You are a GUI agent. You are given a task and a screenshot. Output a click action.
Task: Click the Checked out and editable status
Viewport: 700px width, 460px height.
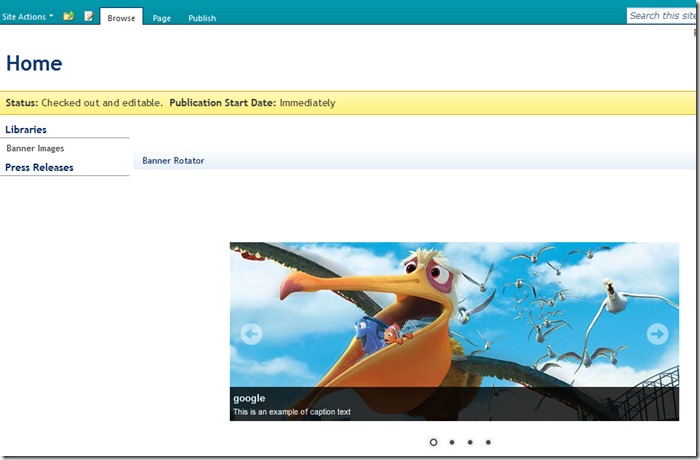84,103
